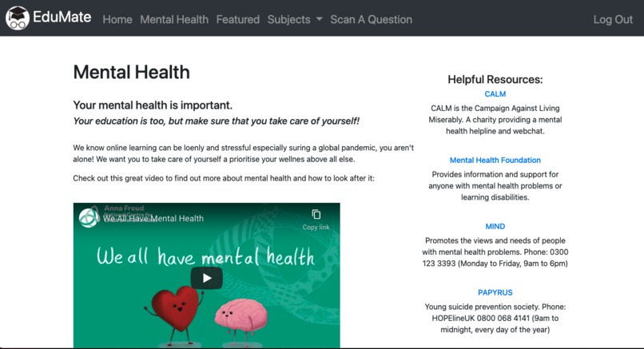Screen dimensions: 644x349
Task: Click the EduMate brand name
Action: coord(62,18)
